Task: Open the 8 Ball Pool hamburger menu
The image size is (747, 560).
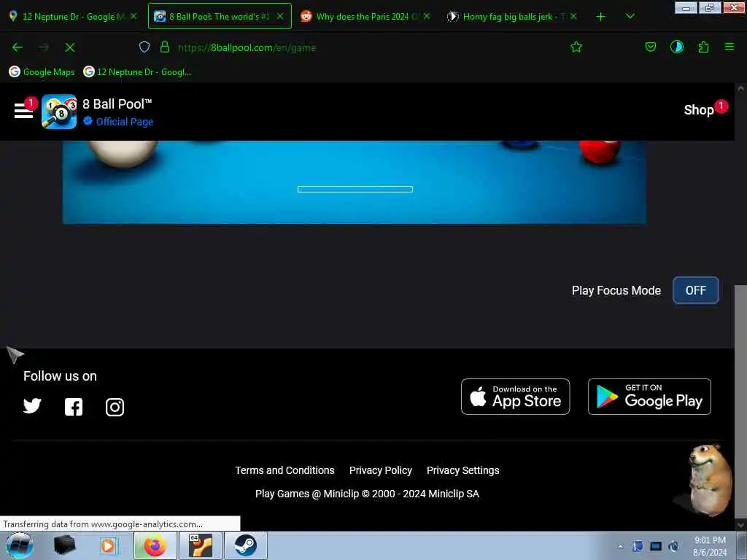Action: click(23, 111)
